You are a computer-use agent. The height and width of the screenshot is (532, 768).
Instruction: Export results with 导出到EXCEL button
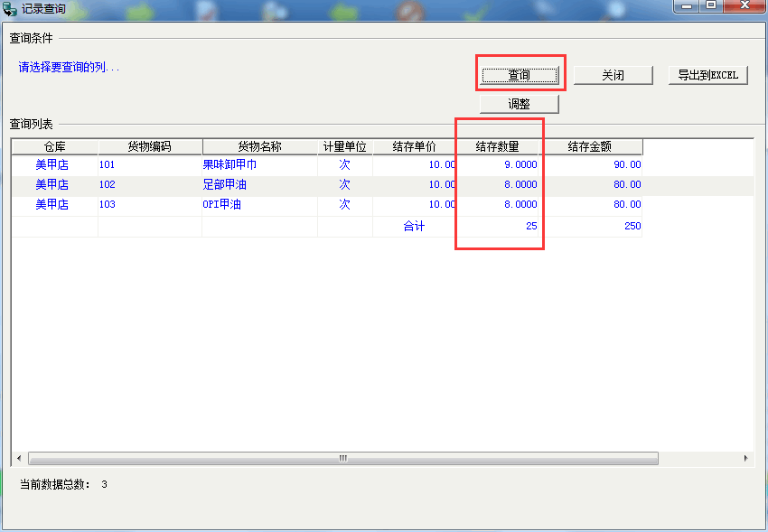click(707, 75)
